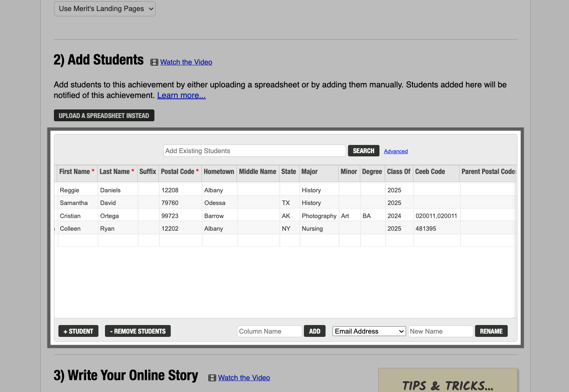Image resolution: width=569 pixels, height=392 pixels.
Task: Click the Add Existing Students search field
Action: [x=254, y=151]
